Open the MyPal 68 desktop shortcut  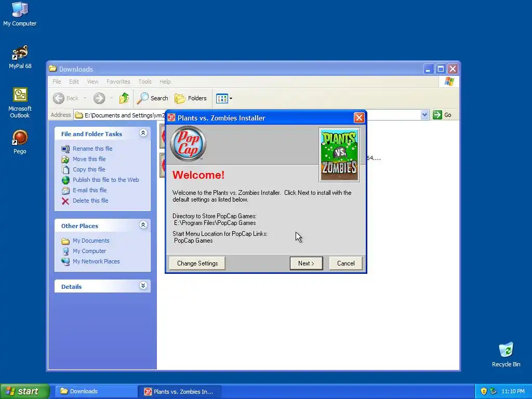coord(20,57)
